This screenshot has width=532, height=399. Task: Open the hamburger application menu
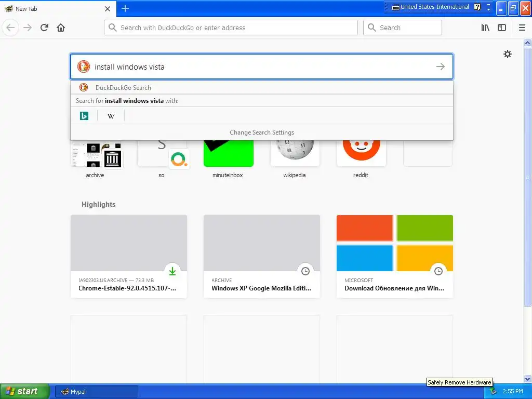(x=522, y=28)
